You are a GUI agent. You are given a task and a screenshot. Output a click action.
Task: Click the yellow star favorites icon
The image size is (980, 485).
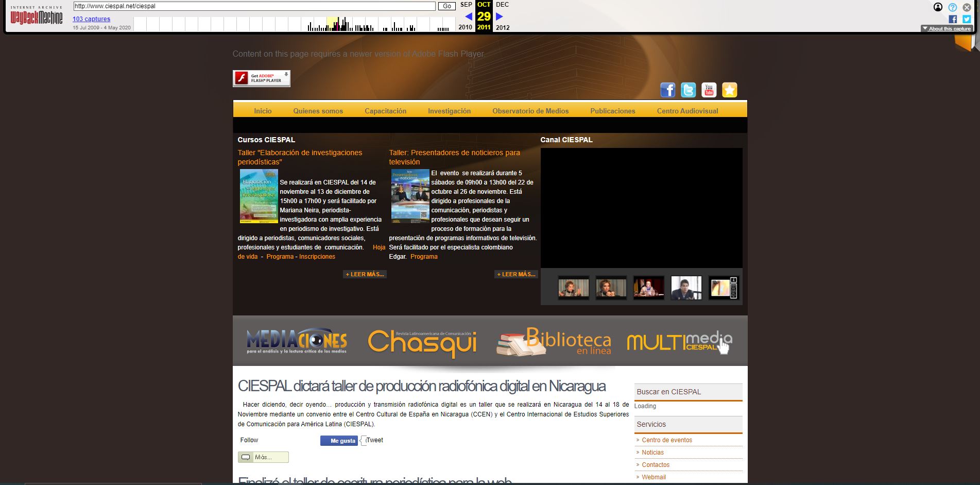(729, 90)
